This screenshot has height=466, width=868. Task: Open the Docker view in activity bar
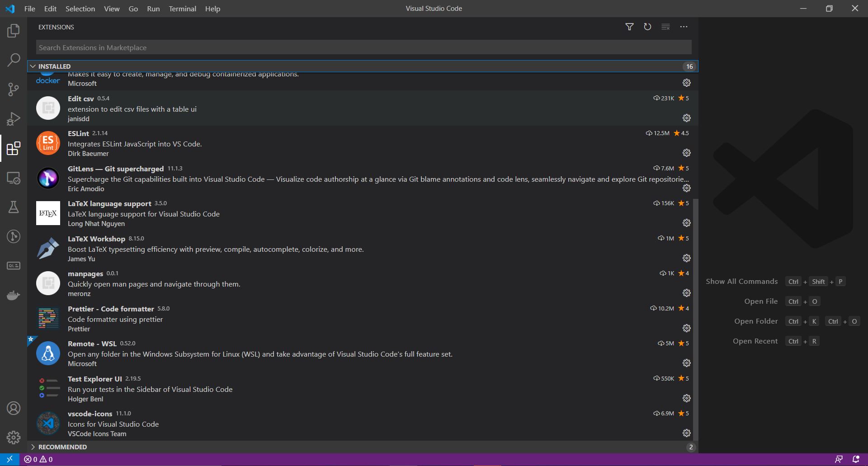point(14,296)
